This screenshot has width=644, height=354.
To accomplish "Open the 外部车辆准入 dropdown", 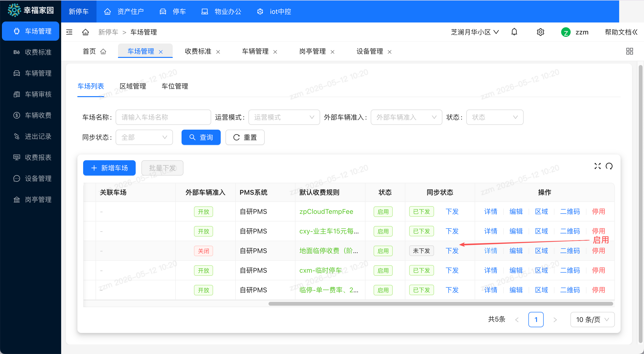I will tap(406, 117).
